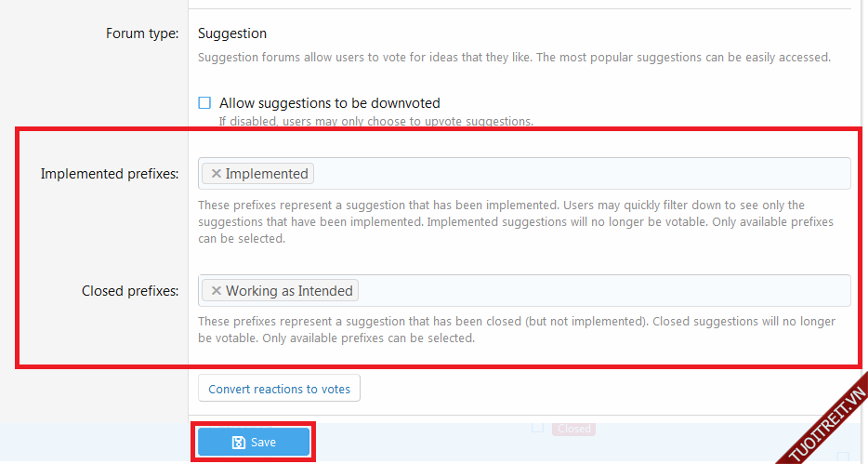Save the forum settings
The height and width of the screenshot is (464, 868).
[x=254, y=443]
